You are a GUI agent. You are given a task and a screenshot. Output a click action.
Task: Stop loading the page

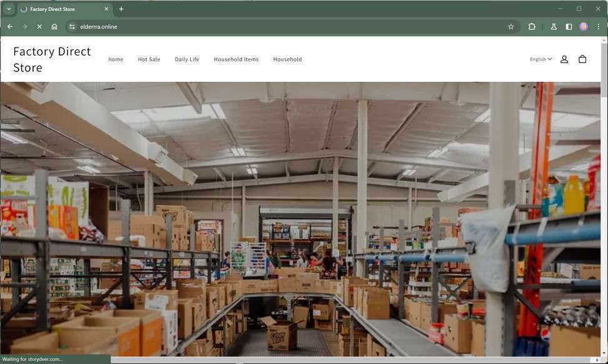click(39, 27)
